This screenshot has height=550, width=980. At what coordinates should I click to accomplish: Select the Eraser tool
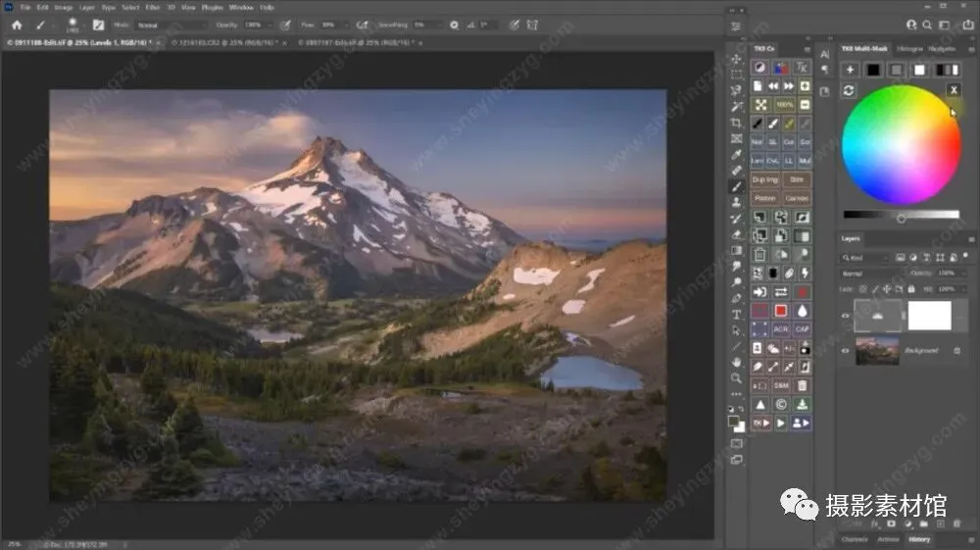click(737, 234)
